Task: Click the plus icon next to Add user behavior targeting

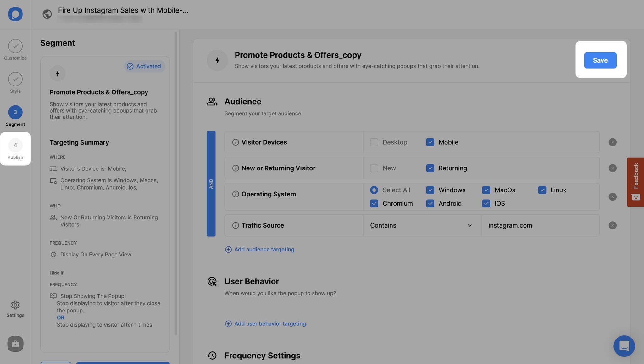Action: (x=228, y=323)
